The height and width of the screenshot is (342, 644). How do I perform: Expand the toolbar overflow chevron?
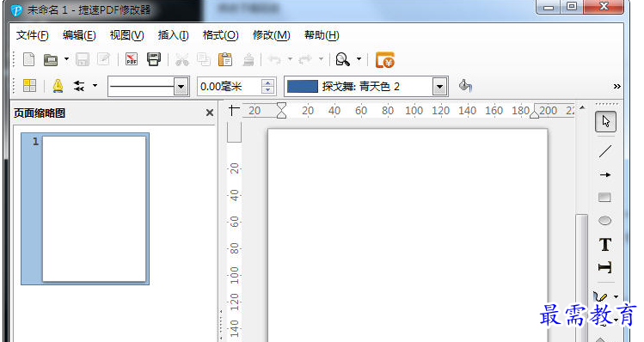click(x=616, y=86)
